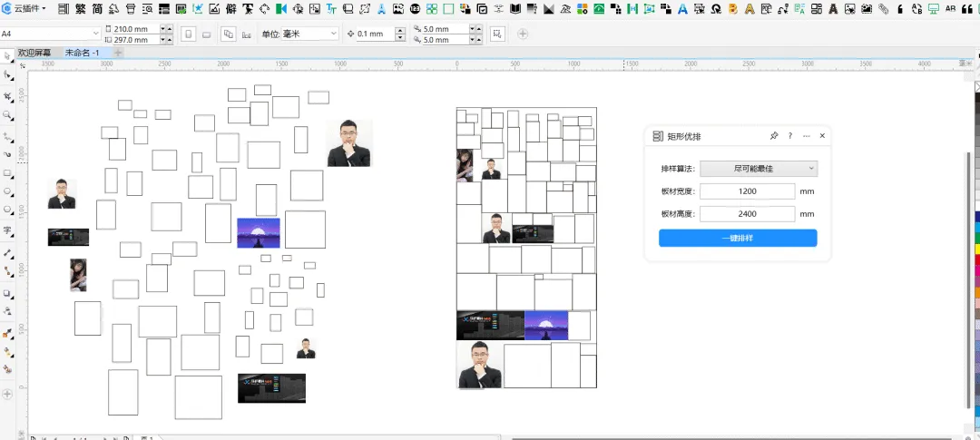Click the 297.0 mm page height field
Screen dimensions: 980x440
pos(135,39)
